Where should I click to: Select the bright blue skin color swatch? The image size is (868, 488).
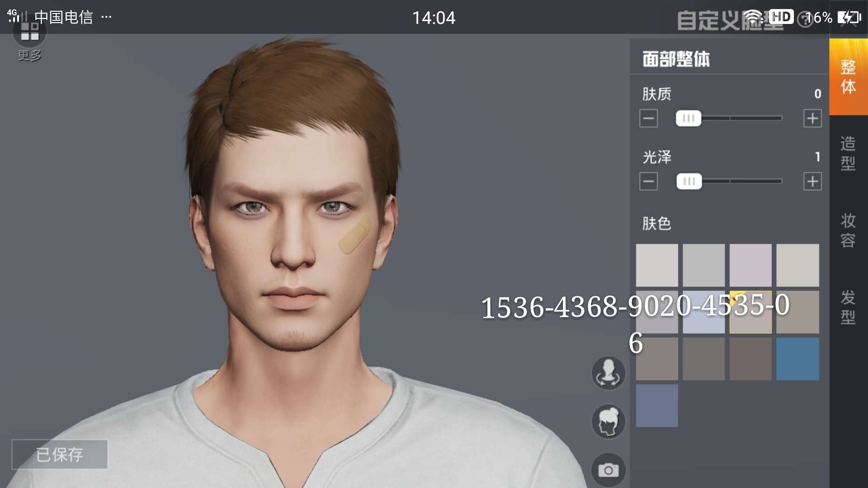[x=797, y=359]
